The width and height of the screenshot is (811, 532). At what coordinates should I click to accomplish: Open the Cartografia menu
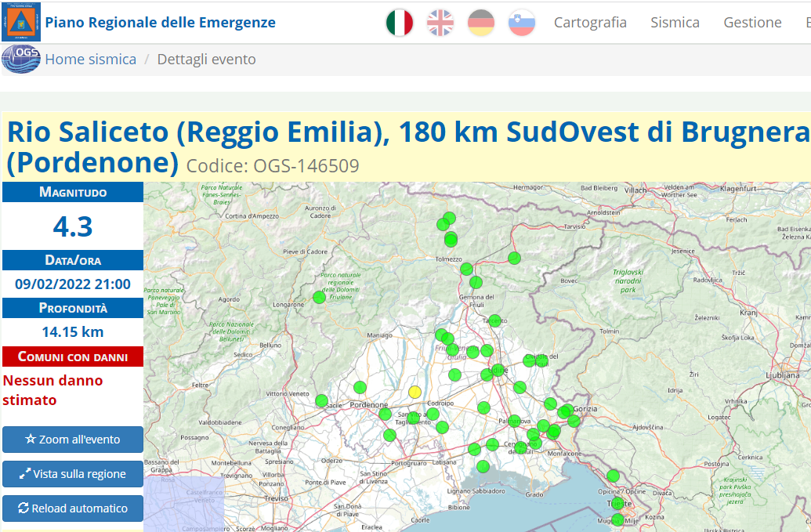(590, 23)
